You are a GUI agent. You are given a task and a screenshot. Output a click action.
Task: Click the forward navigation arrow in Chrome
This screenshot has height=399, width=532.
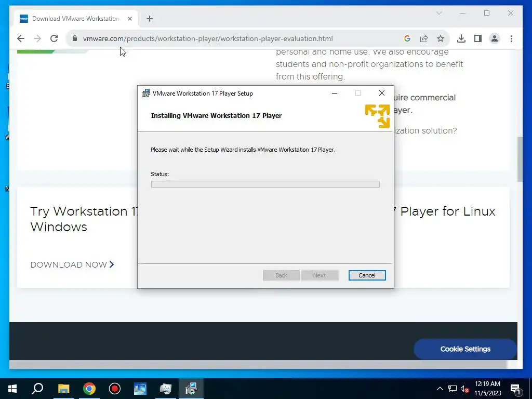[37, 38]
